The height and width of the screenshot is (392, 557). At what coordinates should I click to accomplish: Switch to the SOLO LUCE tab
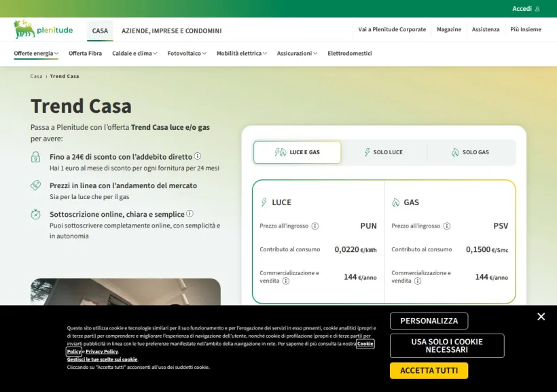click(x=384, y=152)
